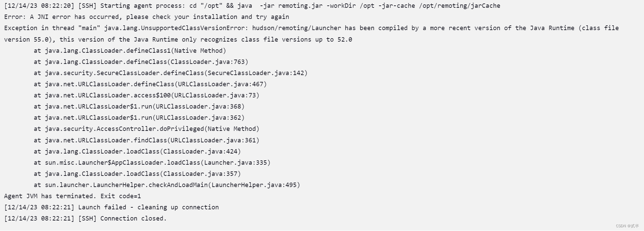Click the SSH Connection closed line
Screen dimensions: 644x231
(85, 218)
